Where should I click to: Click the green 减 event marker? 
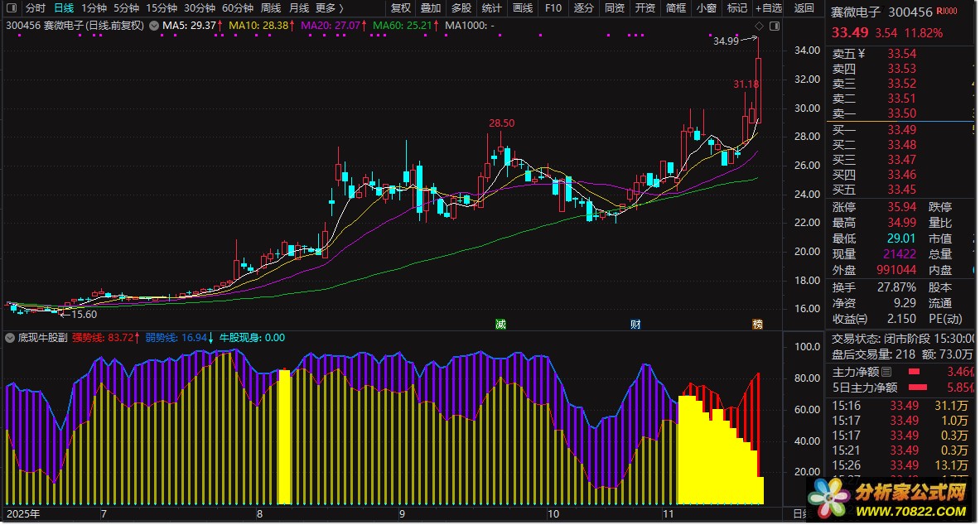click(x=500, y=324)
